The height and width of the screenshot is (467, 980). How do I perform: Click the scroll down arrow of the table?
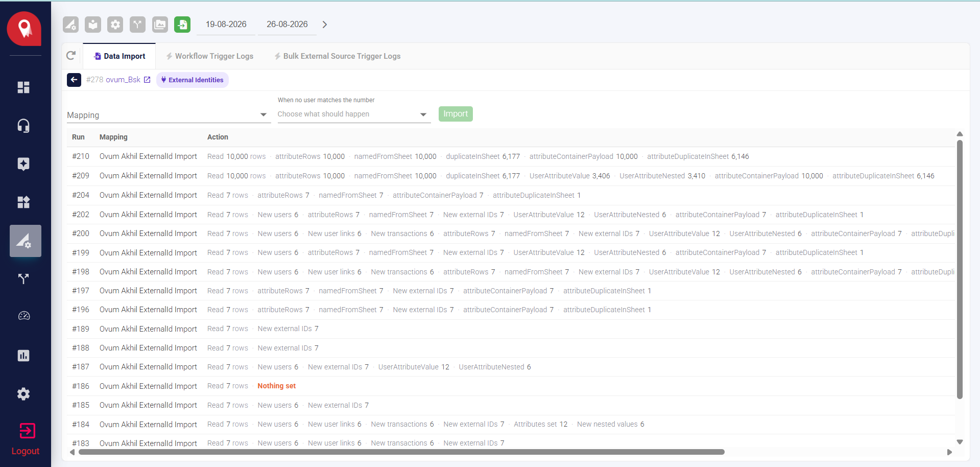(960, 442)
